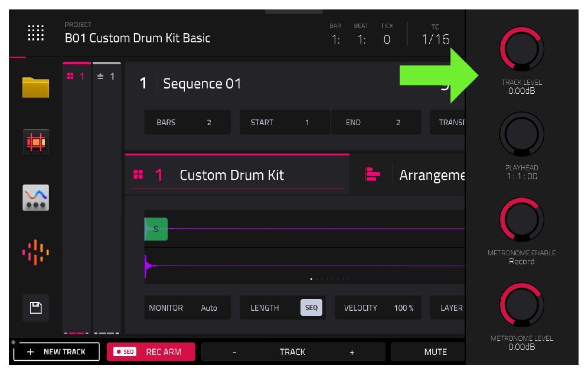Open the main menu grid icon

(x=36, y=33)
